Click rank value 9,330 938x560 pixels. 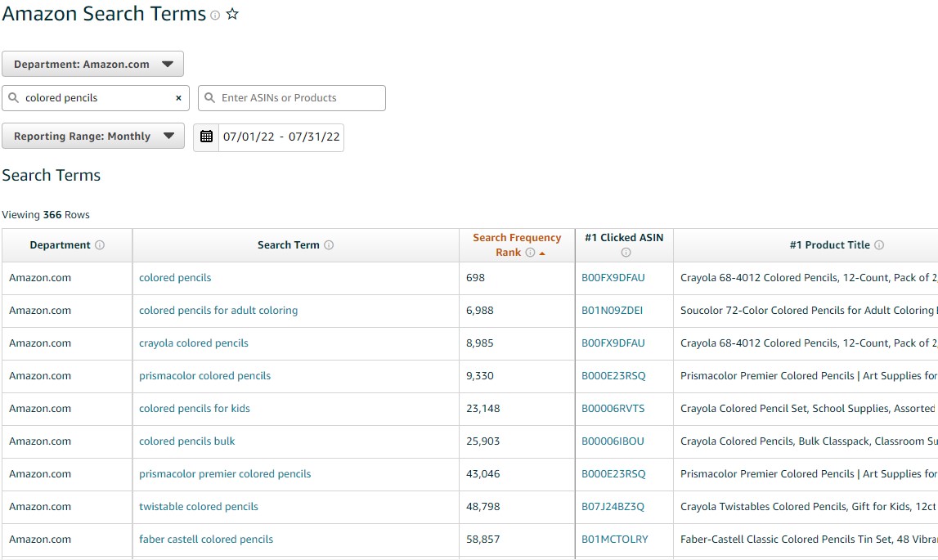pos(480,376)
